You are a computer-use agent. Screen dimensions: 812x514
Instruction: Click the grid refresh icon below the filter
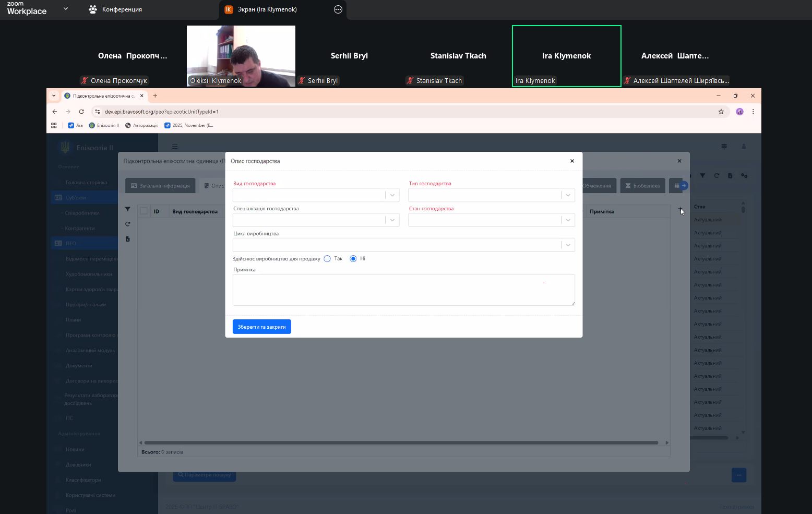[128, 224]
